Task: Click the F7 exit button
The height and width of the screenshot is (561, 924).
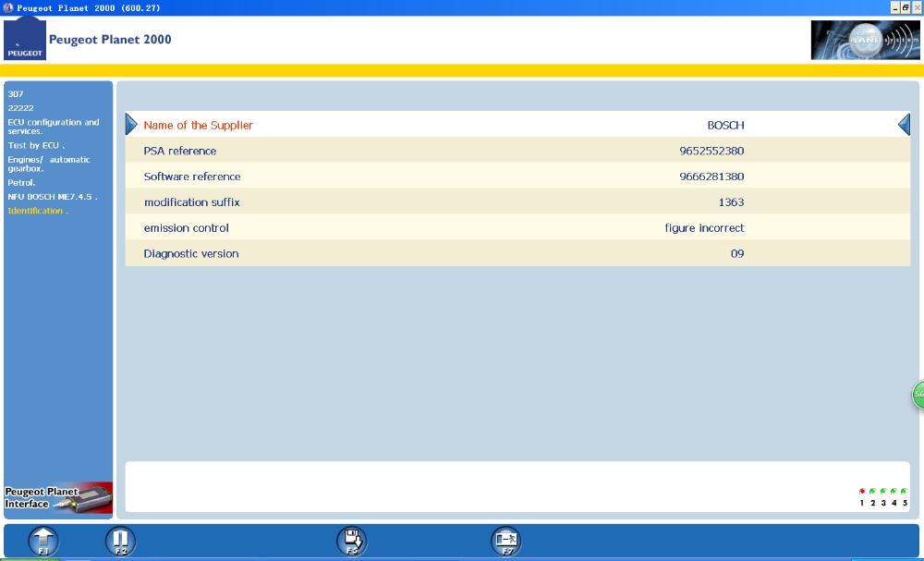Action: pyautogui.click(x=506, y=541)
